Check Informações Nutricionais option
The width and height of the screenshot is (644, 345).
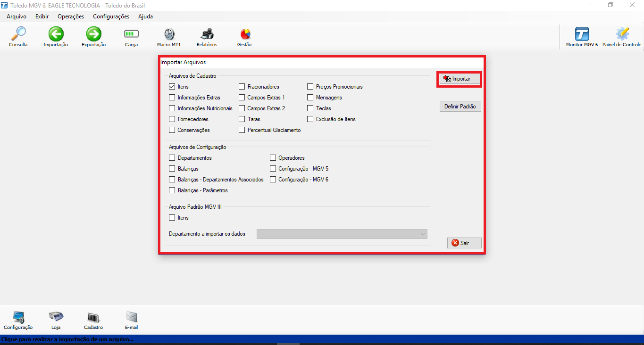[x=172, y=108]
